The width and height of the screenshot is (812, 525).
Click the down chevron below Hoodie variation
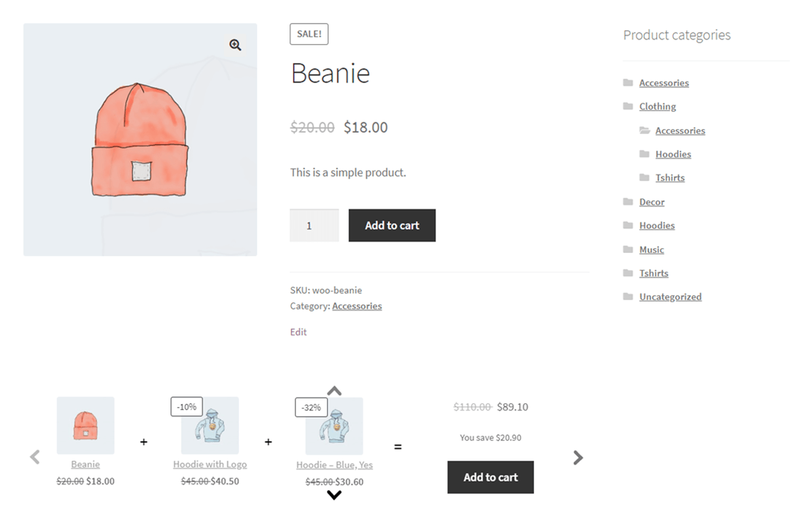point(334,495)
